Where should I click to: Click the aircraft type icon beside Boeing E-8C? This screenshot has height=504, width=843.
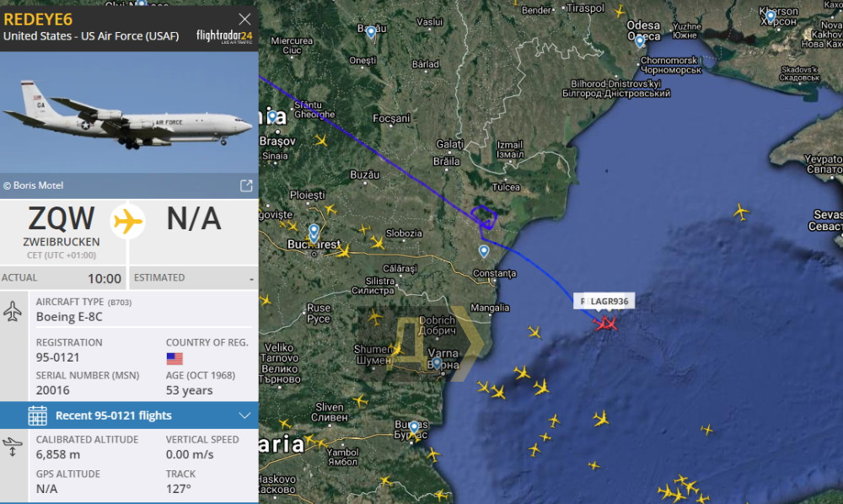pyautogui.click(x=13, y=312)
